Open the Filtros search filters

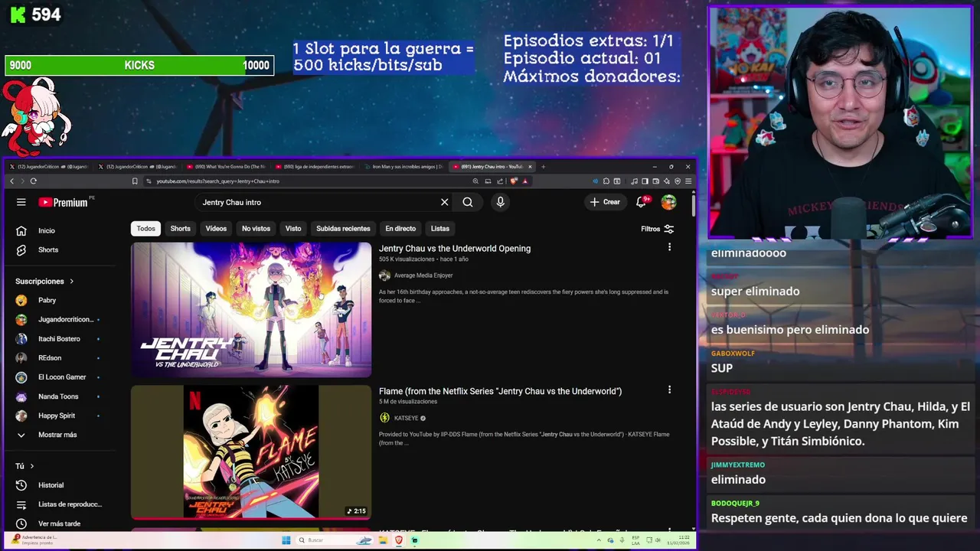tap(658, 229)
